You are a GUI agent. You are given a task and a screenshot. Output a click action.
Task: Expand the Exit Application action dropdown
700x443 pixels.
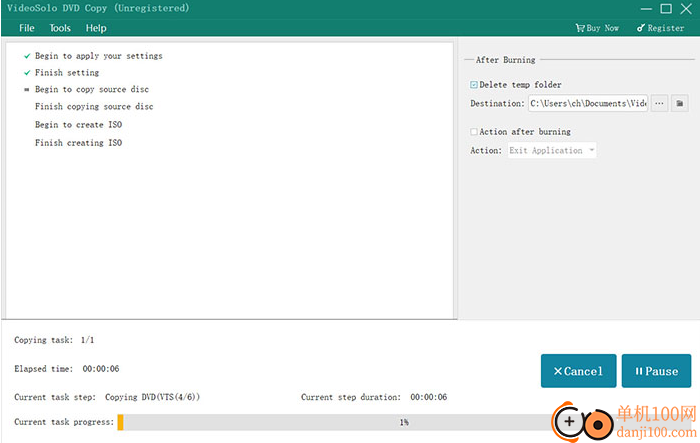[552, 150]
